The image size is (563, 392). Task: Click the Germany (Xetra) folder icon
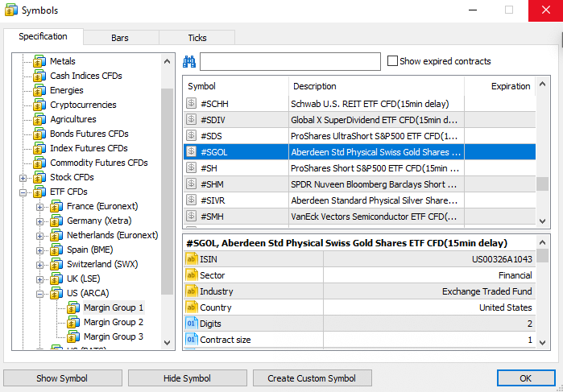coord(56,221)
